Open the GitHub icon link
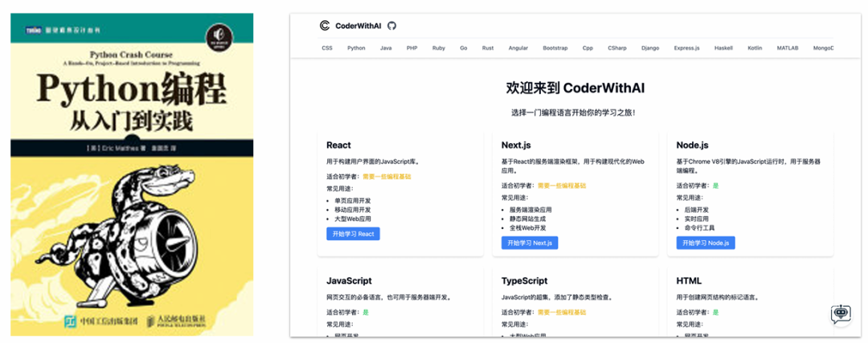Image resolution: width=868 pixels, height=343 pixels. [392, 26]
